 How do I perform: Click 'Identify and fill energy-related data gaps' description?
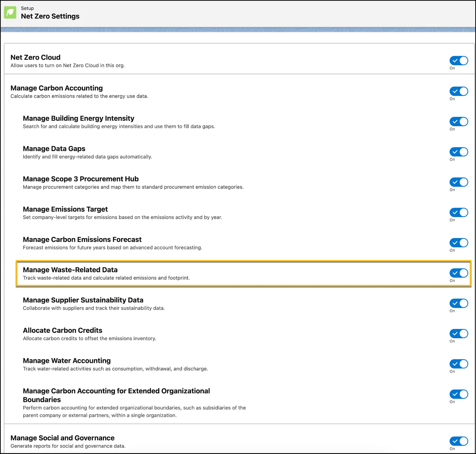[x=87, y=157]
